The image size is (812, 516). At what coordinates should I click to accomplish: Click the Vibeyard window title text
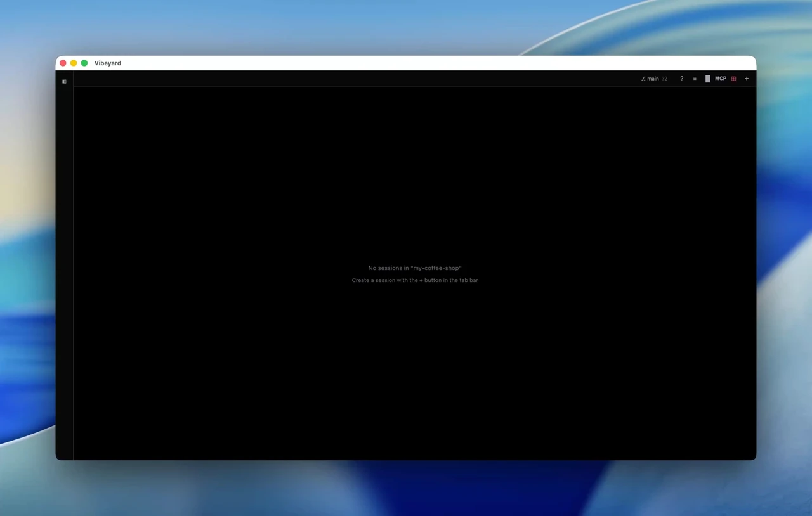(x=108, y=63)
